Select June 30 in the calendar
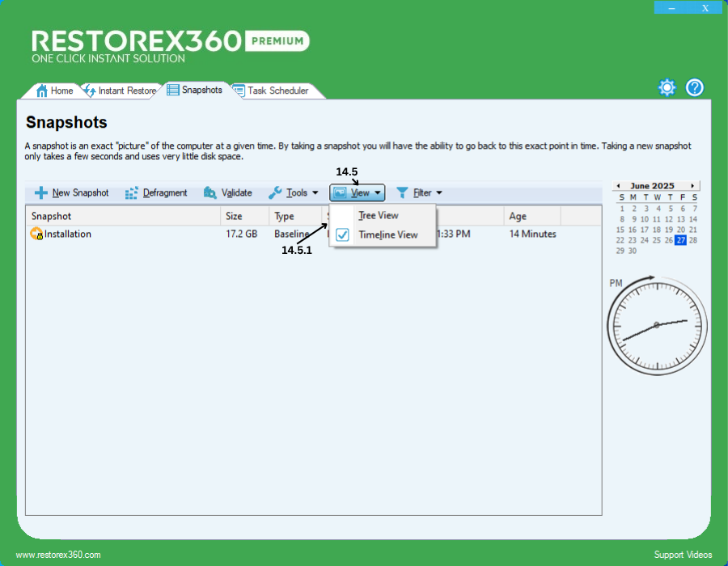This screenshot has height=566, width=728. pos(633,251)
